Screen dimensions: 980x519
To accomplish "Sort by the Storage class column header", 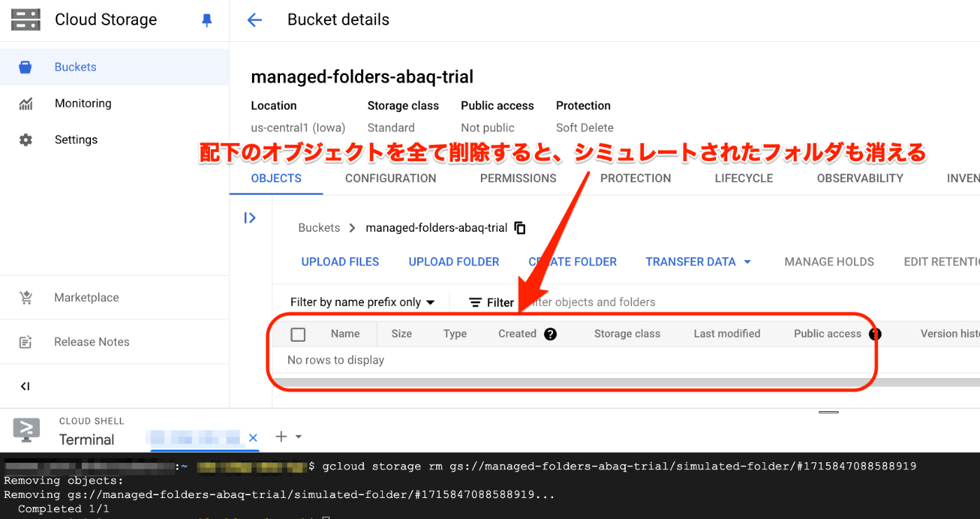I will 627,334.
